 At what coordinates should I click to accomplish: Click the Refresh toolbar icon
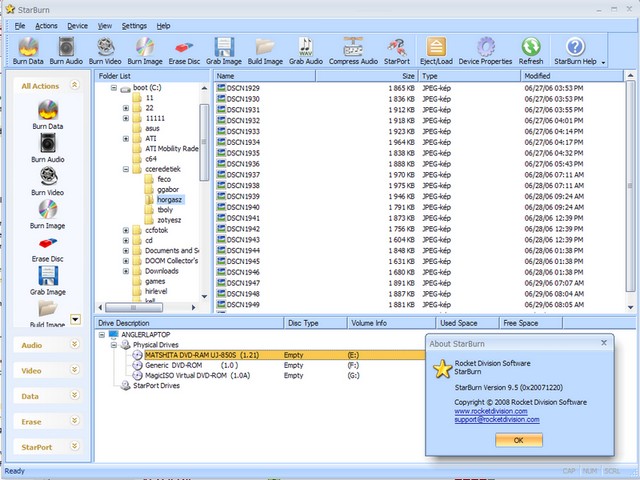point(531,51)
